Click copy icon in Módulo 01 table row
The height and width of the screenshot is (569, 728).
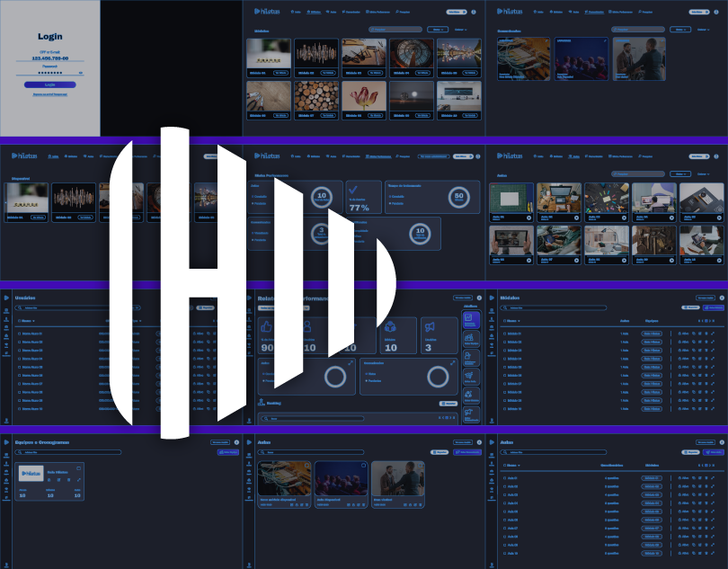coord(694,333)
